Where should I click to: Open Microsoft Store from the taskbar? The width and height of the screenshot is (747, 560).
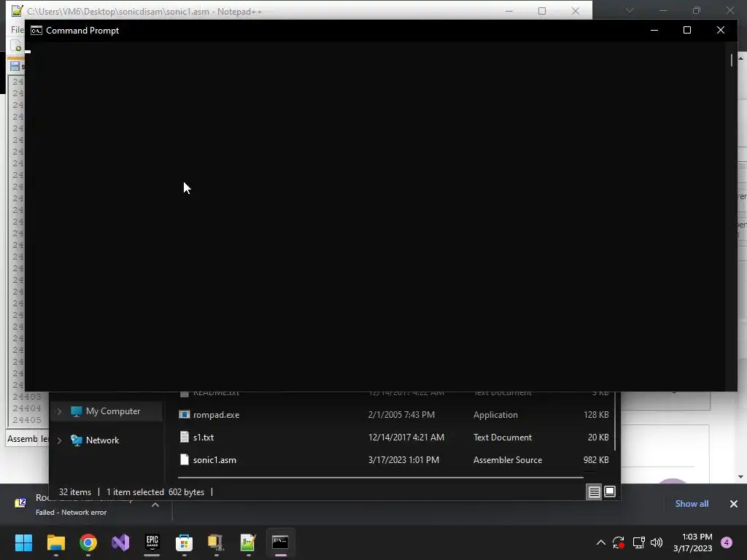tap(184, 542)
